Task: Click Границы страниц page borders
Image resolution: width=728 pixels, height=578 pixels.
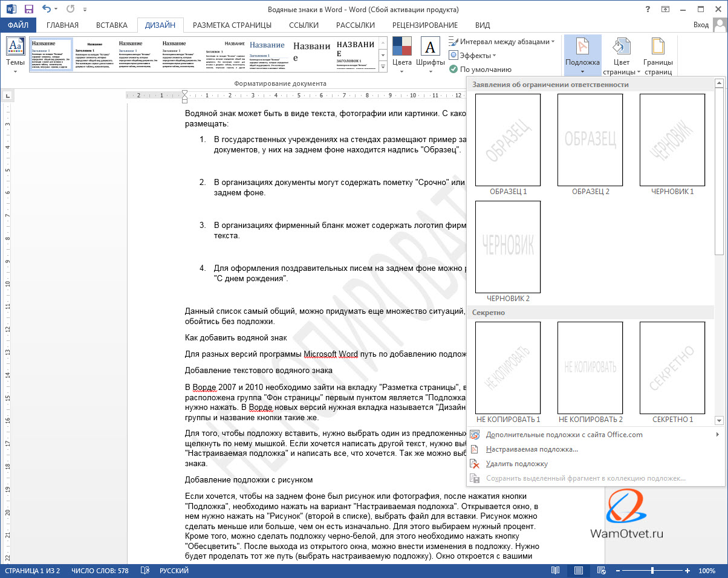Action: (658, 54)
